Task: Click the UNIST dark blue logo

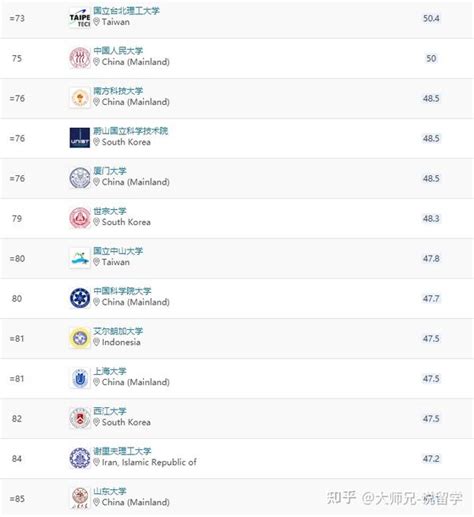Action: point(80,138)
